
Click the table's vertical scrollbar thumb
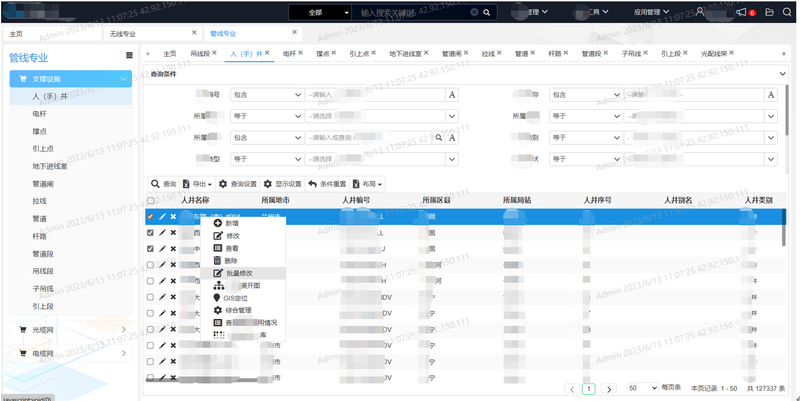click(x=784, y=227)
